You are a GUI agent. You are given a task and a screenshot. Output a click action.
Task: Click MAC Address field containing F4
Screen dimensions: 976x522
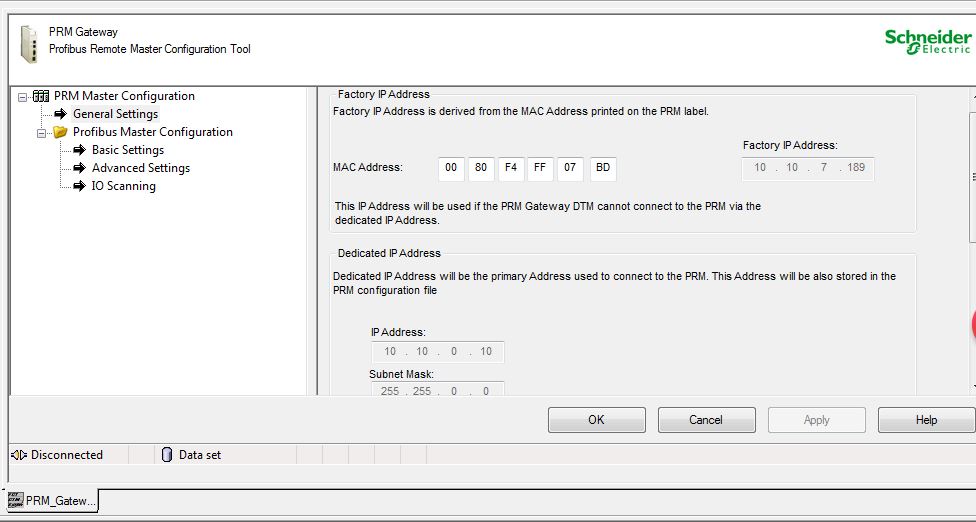[511, 169]
